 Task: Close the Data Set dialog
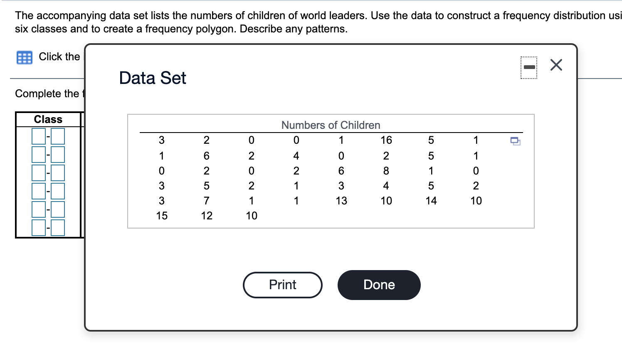coord(556,65)
